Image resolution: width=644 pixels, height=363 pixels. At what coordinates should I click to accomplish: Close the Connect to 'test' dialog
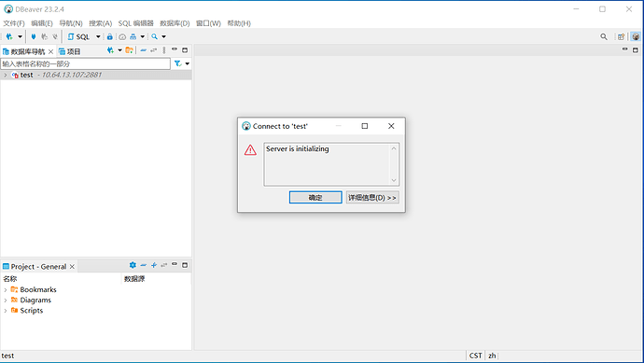click(x=391, y=126)
